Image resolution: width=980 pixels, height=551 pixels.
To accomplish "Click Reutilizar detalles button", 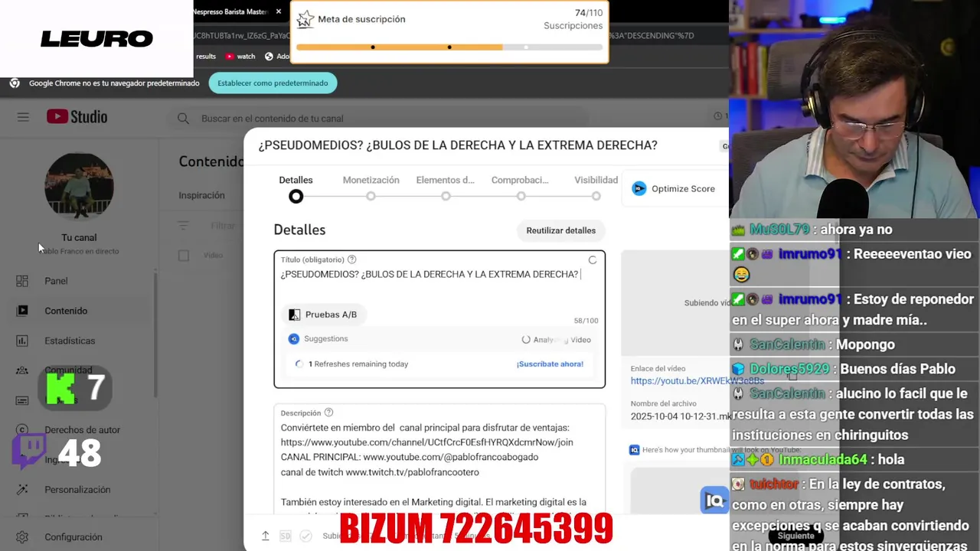I will point(560,230).
